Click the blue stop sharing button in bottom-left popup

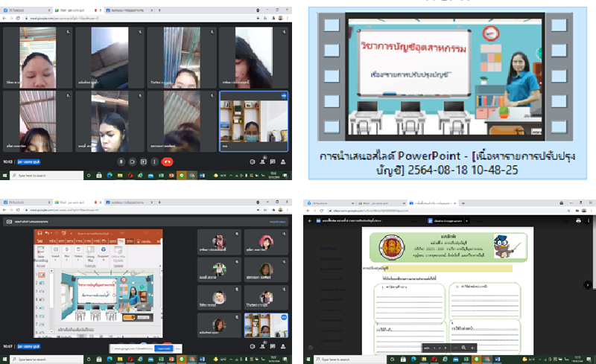(x=164, y=348)
